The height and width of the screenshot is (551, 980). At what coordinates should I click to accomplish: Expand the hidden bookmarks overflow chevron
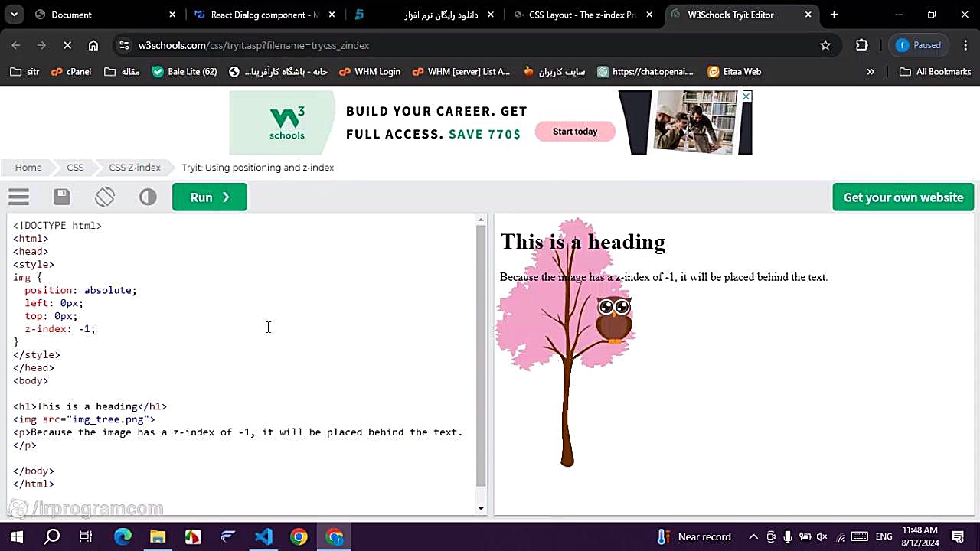pos(871,72)
